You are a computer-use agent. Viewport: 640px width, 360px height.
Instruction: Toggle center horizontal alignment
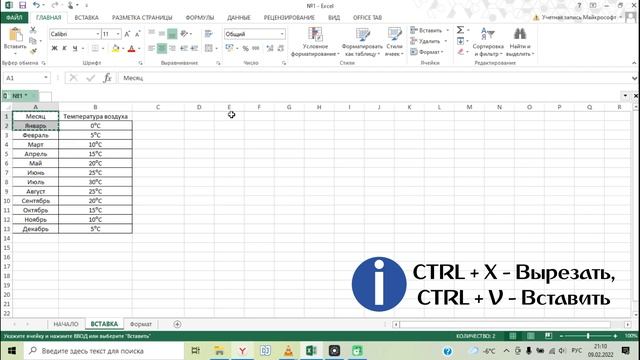click(x=162, y=48)
